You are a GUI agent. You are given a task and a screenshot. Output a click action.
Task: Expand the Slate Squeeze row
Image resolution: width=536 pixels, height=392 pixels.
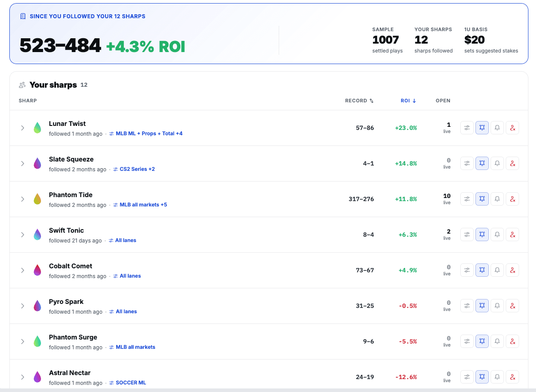click(x=22, y=163)
